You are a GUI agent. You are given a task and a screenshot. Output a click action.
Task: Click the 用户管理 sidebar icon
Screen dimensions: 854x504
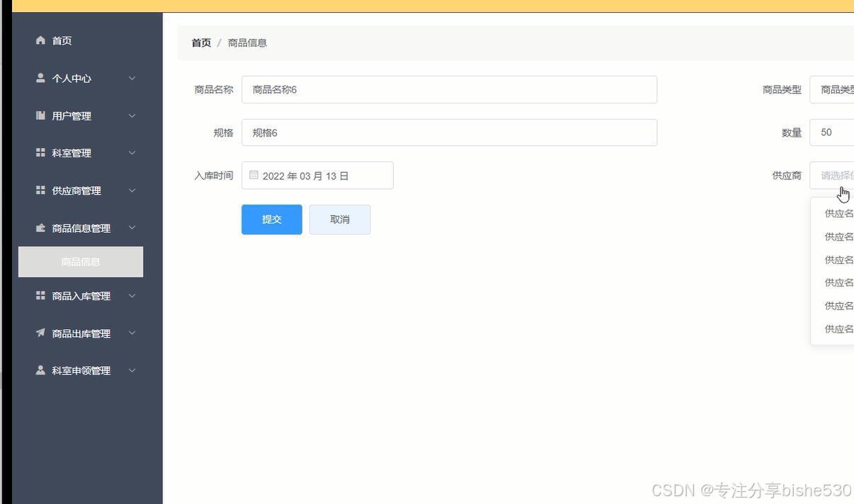40,115
